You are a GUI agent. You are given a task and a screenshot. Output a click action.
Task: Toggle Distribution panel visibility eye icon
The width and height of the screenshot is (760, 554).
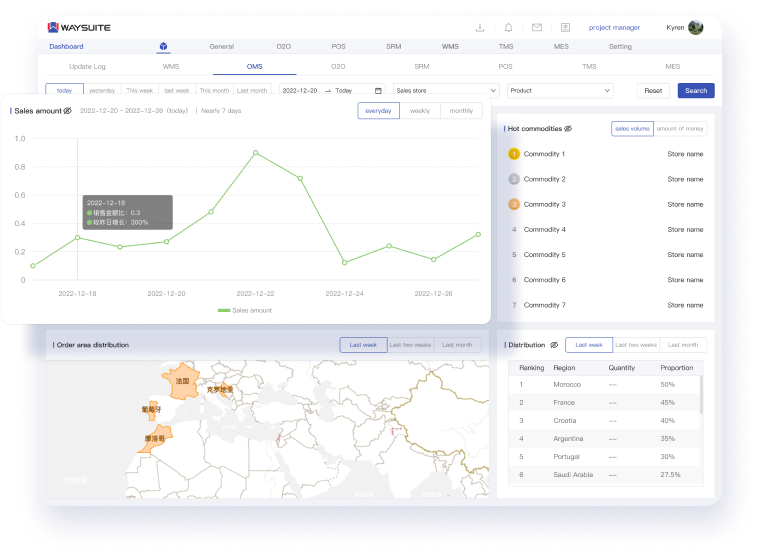[x=553, y=345]
